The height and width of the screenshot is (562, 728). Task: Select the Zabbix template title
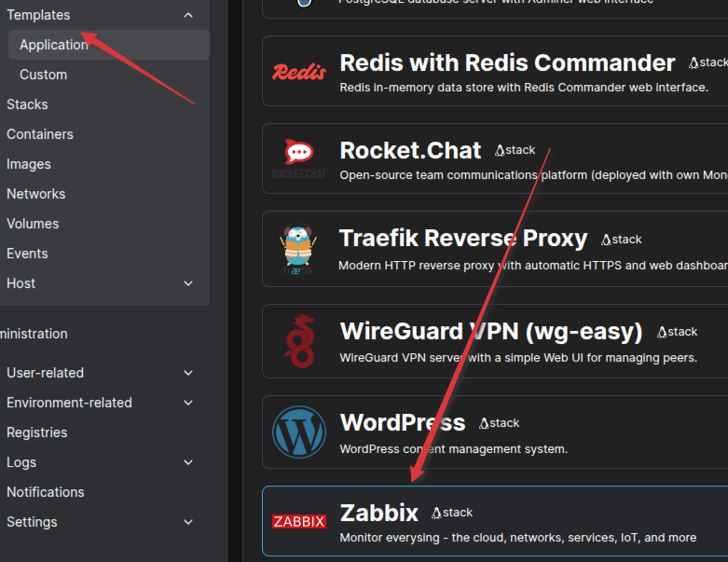pos(378,513)
